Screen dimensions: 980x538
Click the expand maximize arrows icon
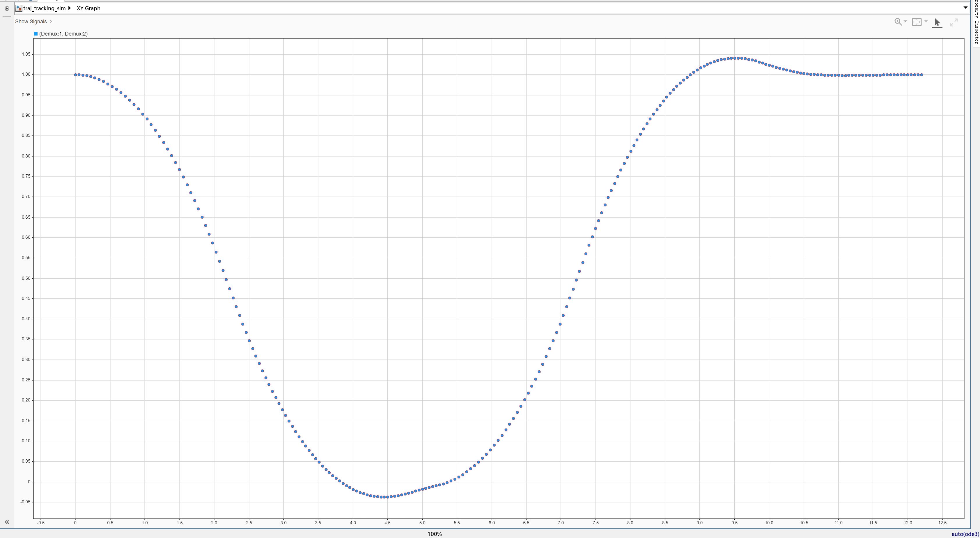tap(954, 22)
